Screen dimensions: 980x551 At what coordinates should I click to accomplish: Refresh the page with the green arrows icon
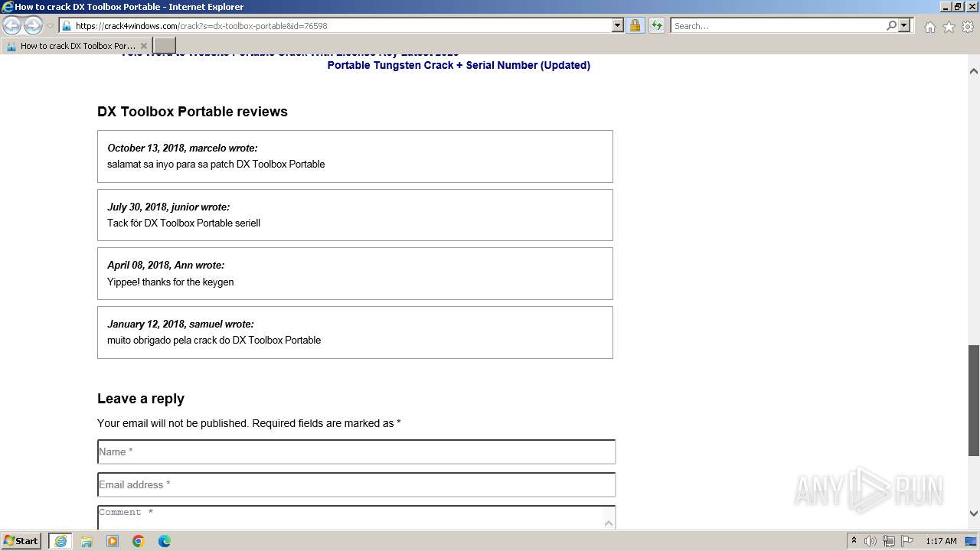[x=657, y=25]
